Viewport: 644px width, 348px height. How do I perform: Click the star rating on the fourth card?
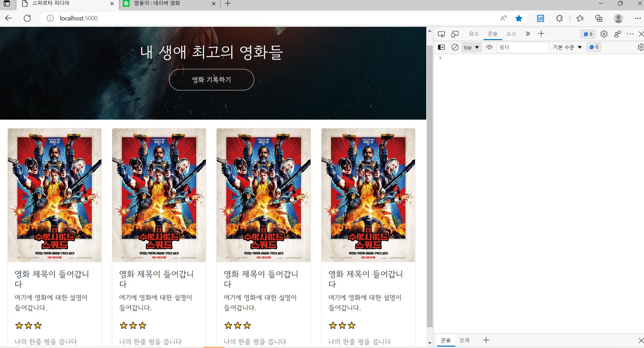342,326
